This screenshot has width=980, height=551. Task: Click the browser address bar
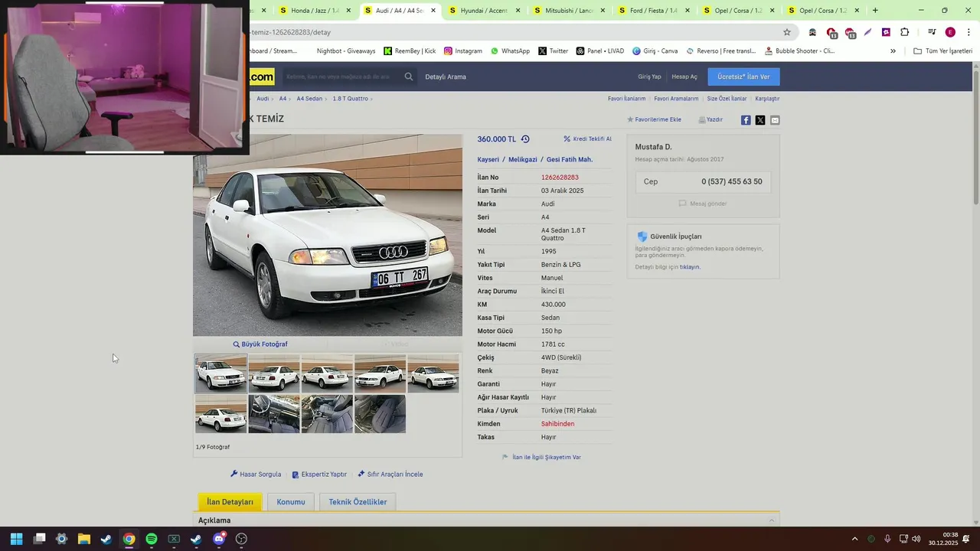[x=511, y=32]
